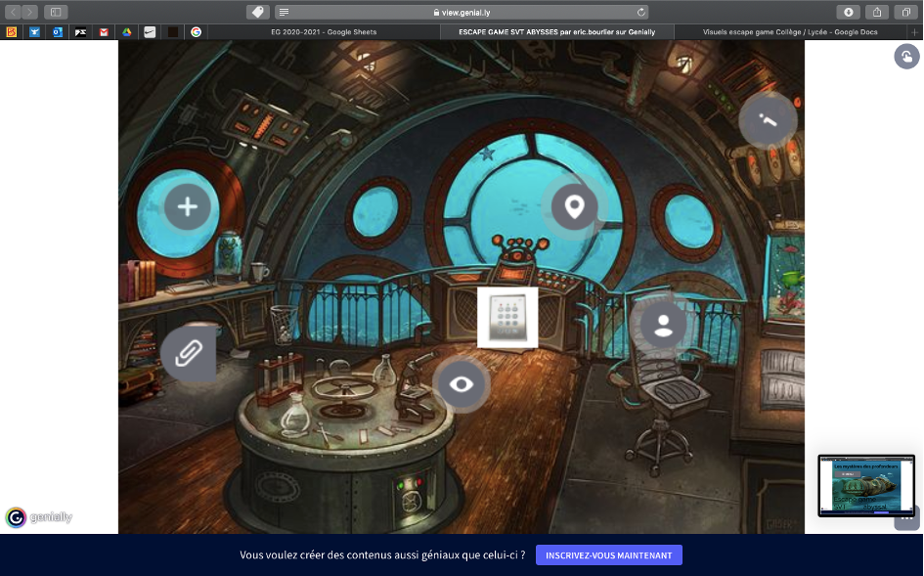Open the Outlook pinned tab
924x576 pixels.
57,32
